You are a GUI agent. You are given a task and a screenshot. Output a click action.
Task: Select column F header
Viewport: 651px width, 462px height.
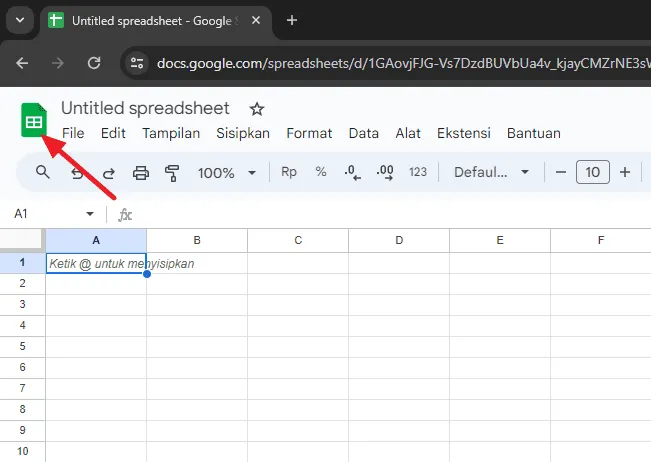click(601, 240)
